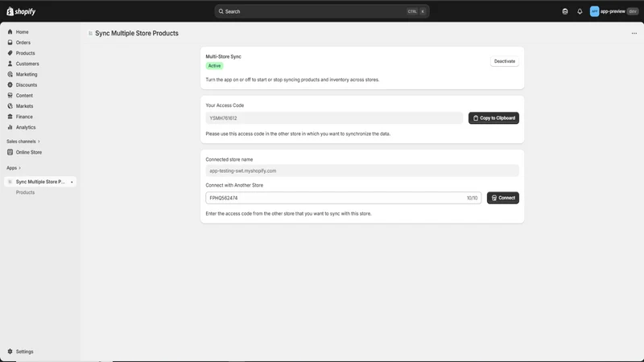Click the app-preview store avatar
The height and width of the screenshot is (362, 644).
tap(594, 11)
